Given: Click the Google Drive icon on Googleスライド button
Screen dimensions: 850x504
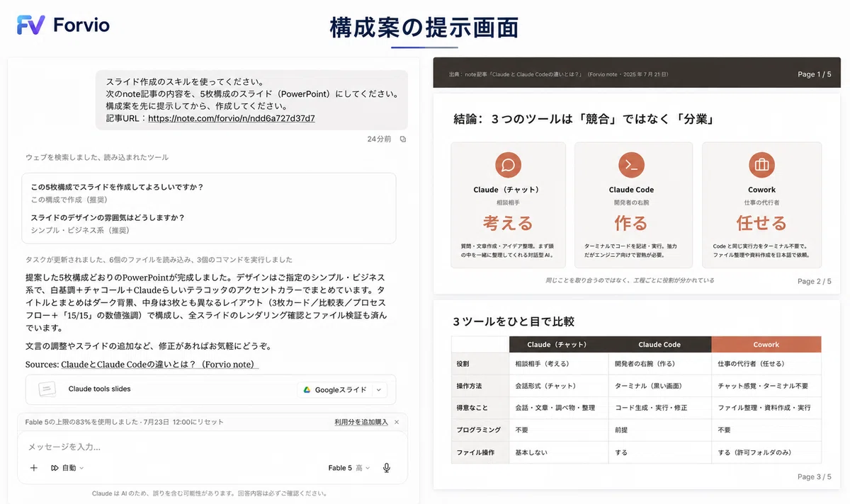Looking at the screenshot, I should pyautogui.click(x=307, y=389).
